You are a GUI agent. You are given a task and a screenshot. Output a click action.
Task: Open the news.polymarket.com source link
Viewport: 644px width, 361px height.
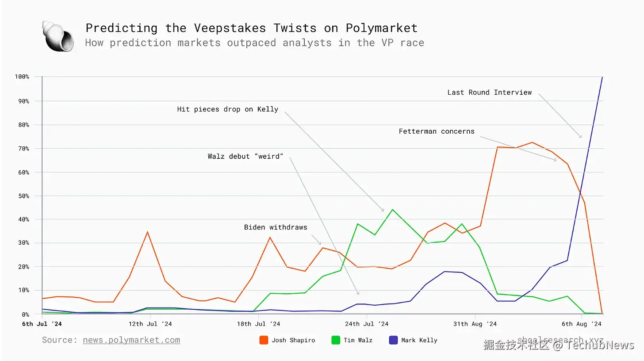pos(131,340)
